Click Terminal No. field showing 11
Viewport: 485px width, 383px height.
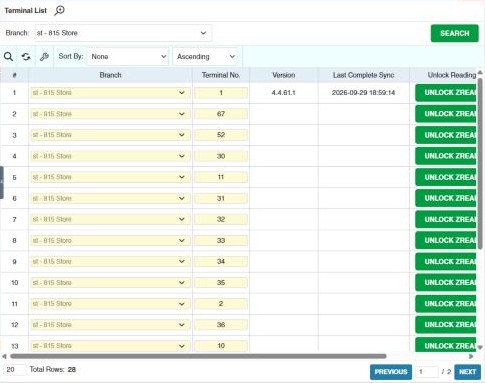click(221, 177)
